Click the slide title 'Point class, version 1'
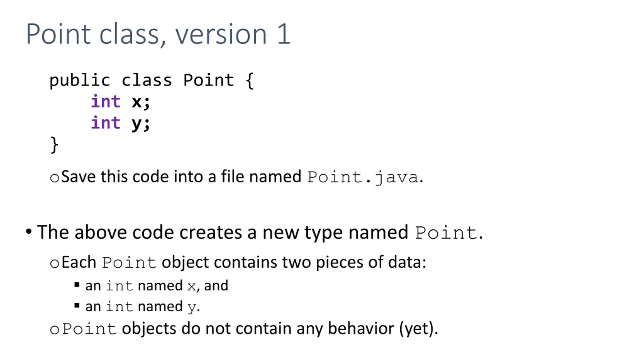Viewport: 644px width, 362px height. [x=158, y=34]
